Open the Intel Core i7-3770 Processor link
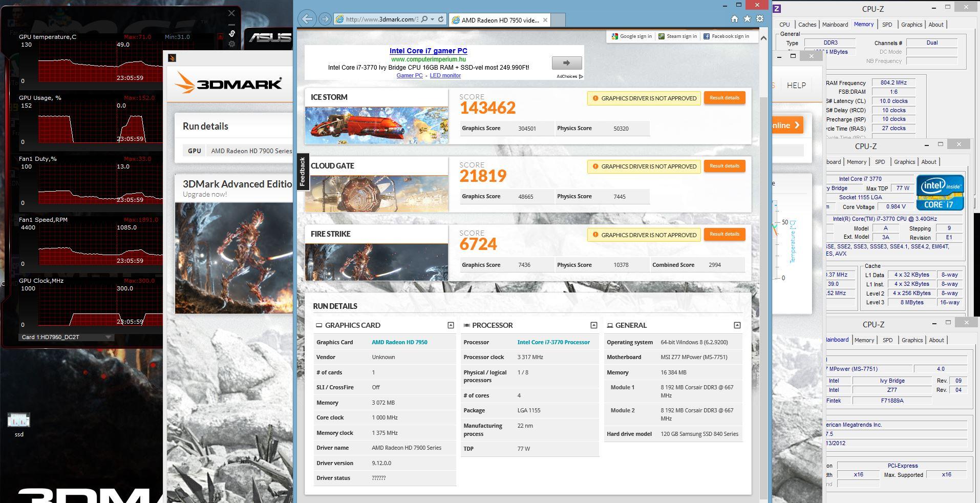The width and height of the screenshot is (980, 503). 553,342
